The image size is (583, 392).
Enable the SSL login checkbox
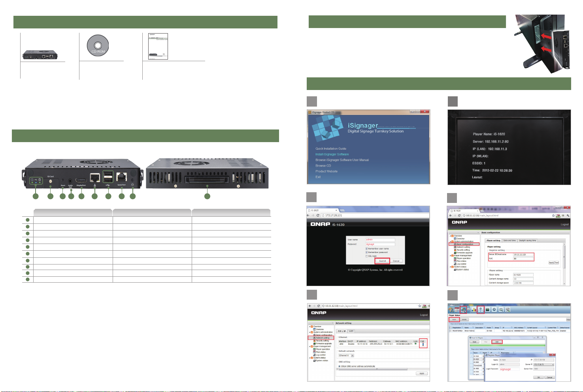click(366, 256)
